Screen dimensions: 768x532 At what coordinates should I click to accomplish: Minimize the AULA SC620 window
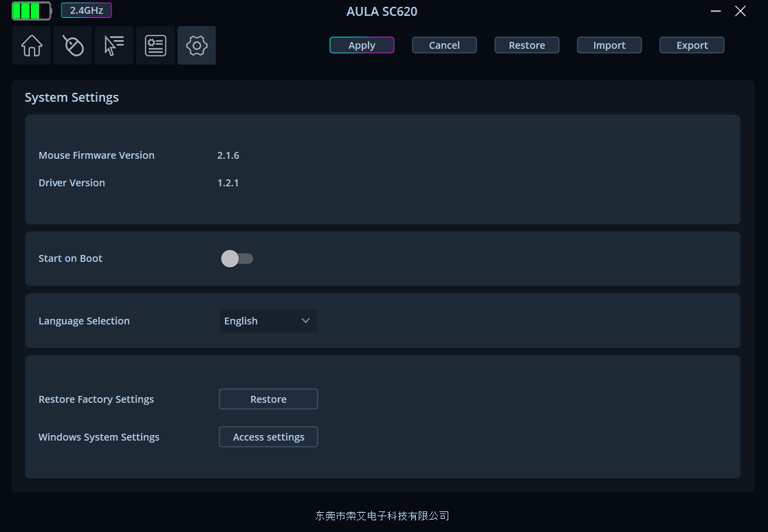[x=716, y=11]
